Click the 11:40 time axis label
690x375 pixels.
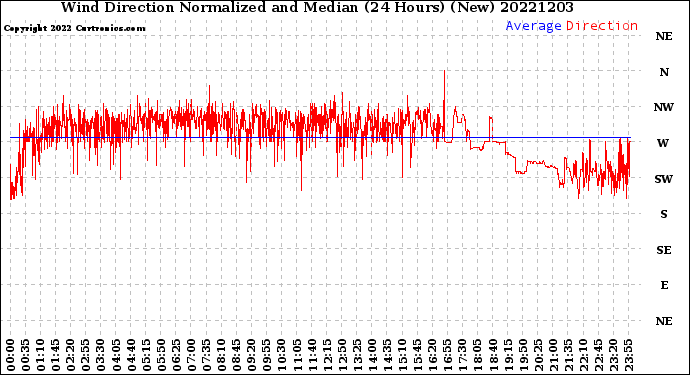(x=311, y=355)
